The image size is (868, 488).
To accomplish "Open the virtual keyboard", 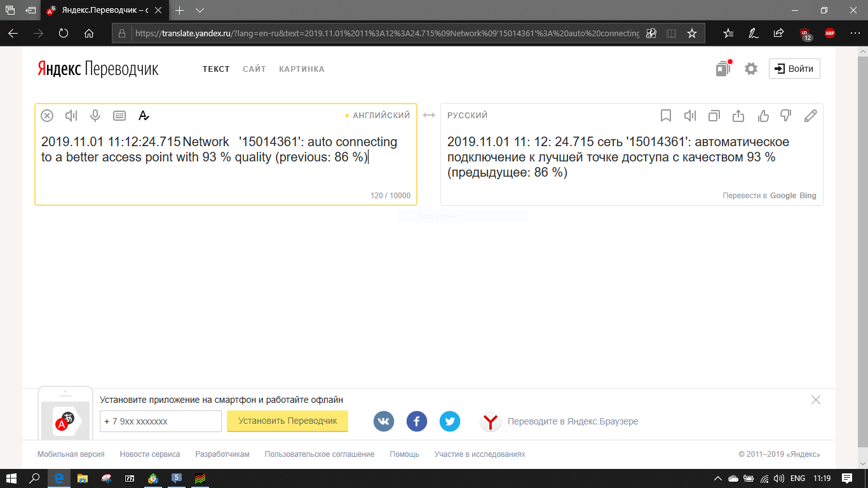I will (119, 116).
